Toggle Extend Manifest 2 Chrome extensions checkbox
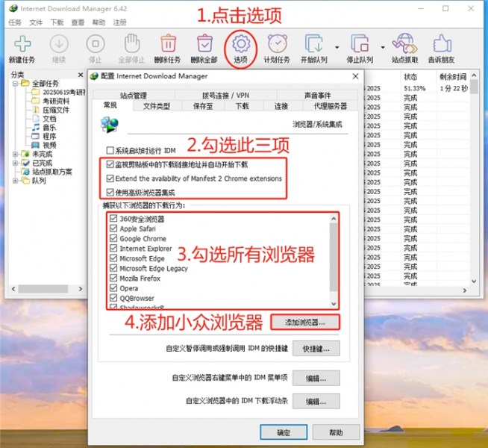 [110, 178]
